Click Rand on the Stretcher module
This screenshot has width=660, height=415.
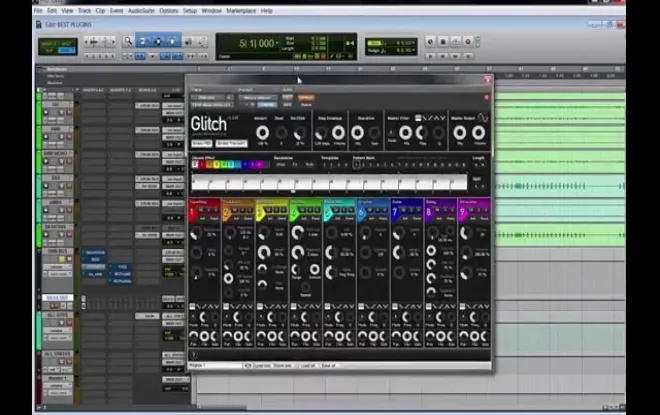(484, 218)
